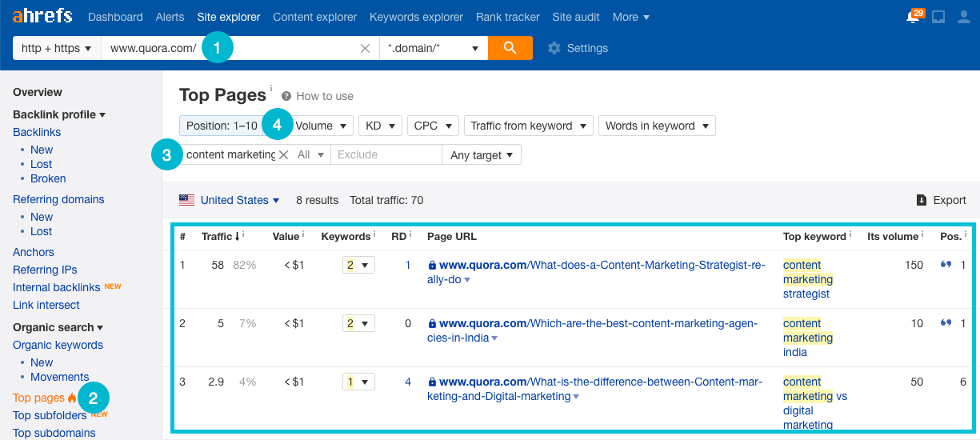Viewport: 980px width, 440px height.
Task: Open the KD filter dropdown
Action: 380,126
